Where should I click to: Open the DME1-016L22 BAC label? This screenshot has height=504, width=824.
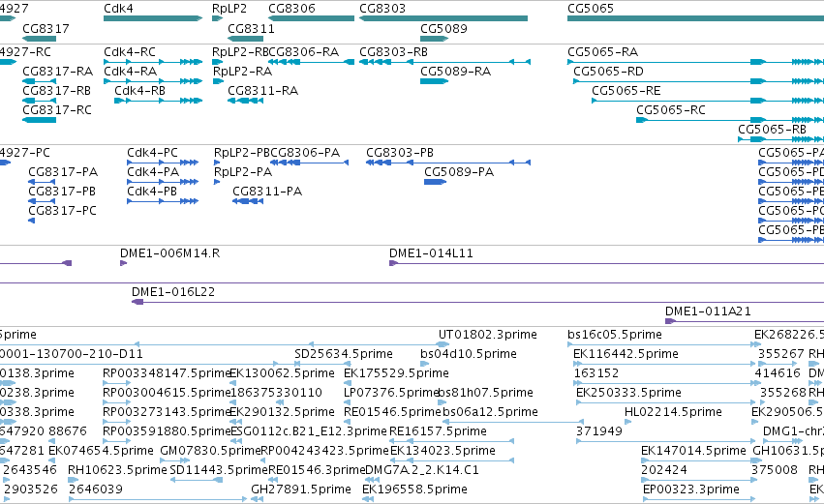coord(173,292)
